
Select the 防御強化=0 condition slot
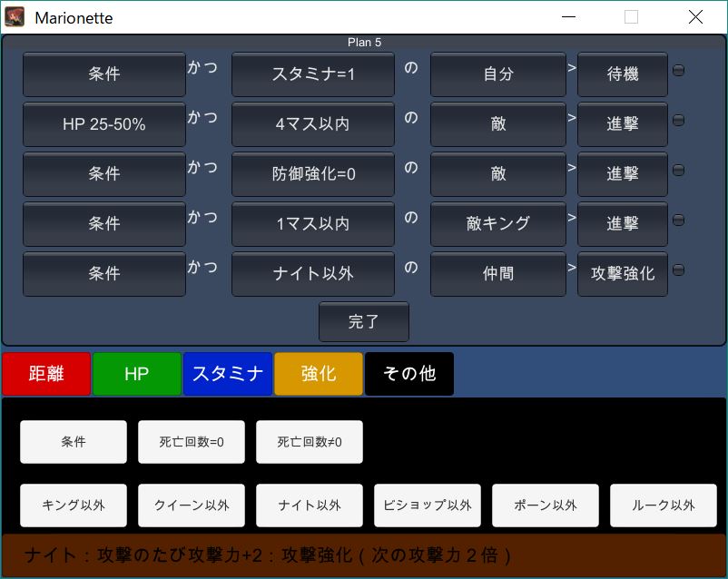313,174
